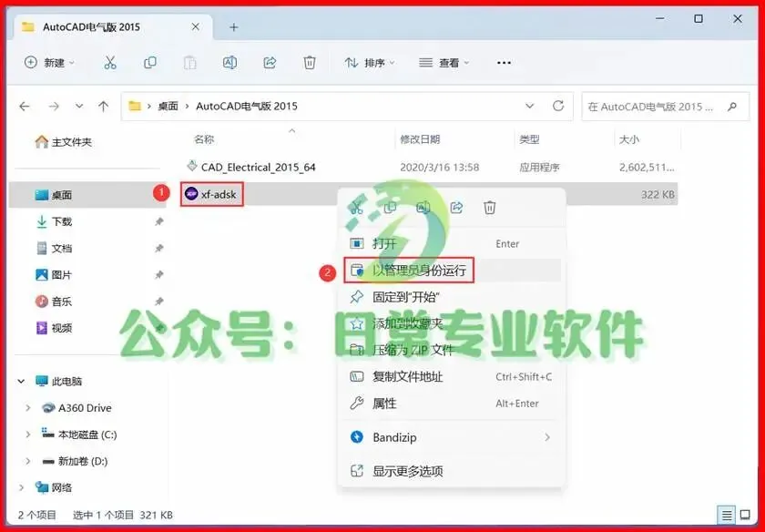This screenshot has height=532, width=765.
Task: Go up one folder level
Action: click(104, 106)
